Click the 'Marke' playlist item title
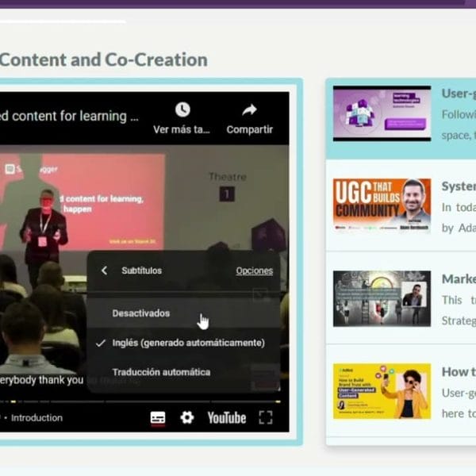This screenshot has width=476, height=476. pyautogui.click(x=459, y=279)
